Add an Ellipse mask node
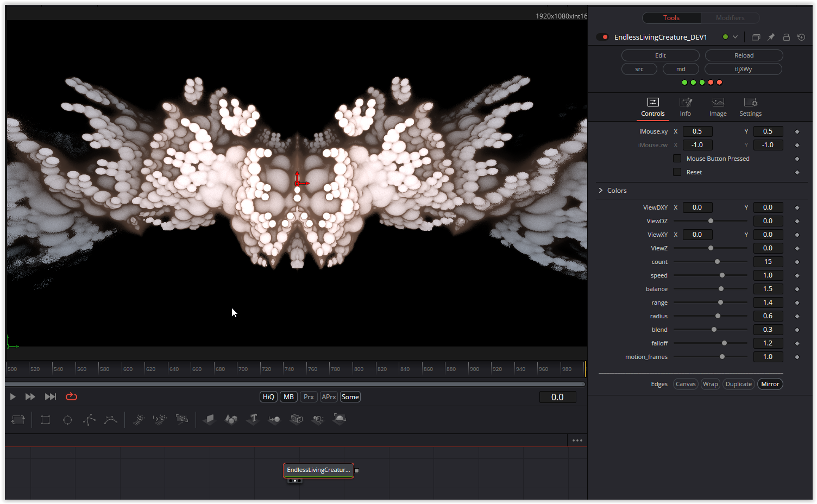Screen dimensions: 817x504 [67, 419]
